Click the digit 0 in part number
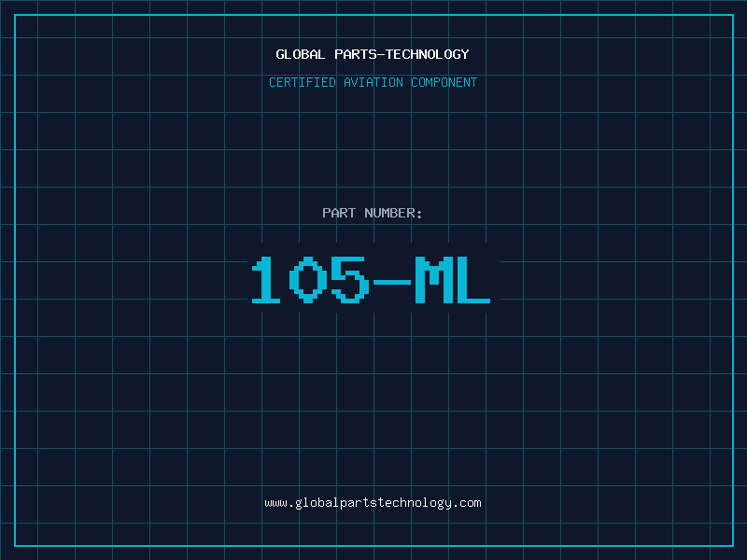The width and height of the screenshot is (747, 560). click(308, 280)
